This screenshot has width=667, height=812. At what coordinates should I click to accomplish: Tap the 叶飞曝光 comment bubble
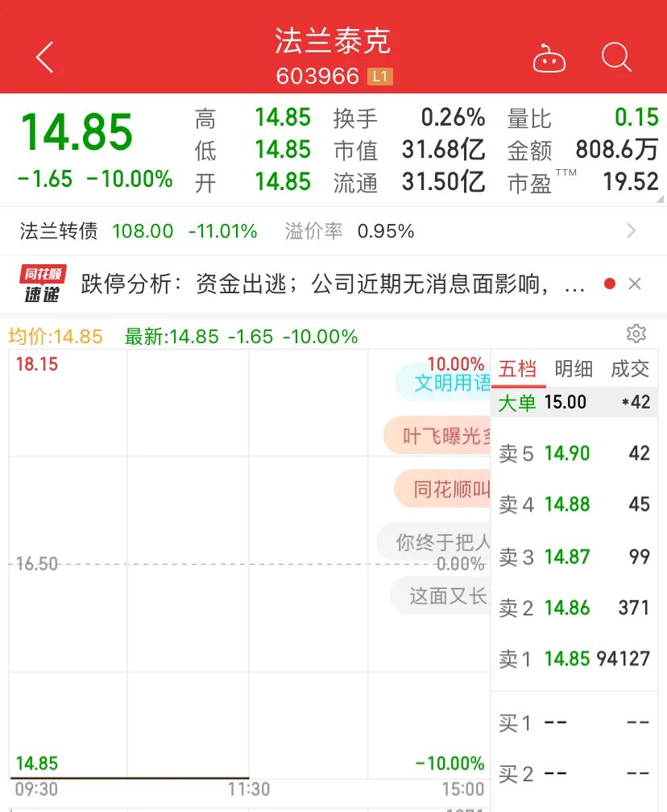click(x=437, y=436)
